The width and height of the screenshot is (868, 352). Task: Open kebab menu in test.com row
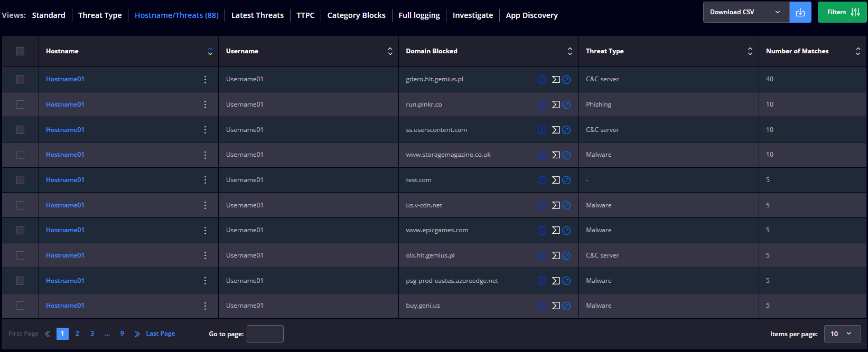coord(206,180)
